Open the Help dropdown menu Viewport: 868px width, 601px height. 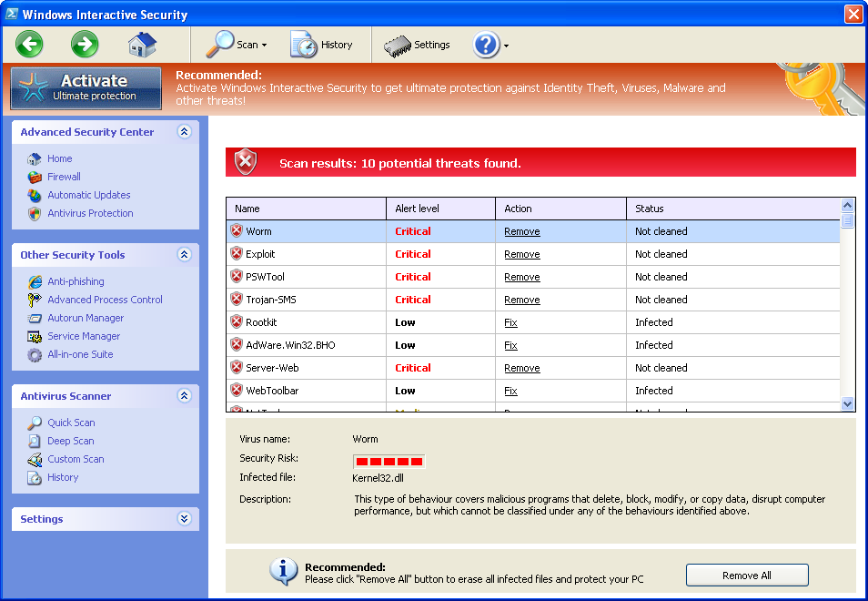(x=489, y=44)
